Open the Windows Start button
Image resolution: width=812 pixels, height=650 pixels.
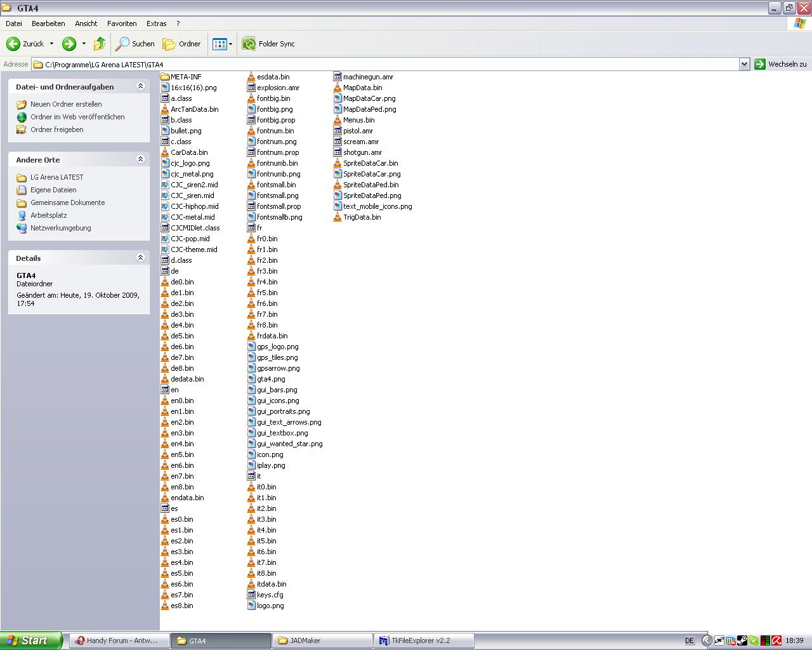pyautogui.click(x=31, y=640)
